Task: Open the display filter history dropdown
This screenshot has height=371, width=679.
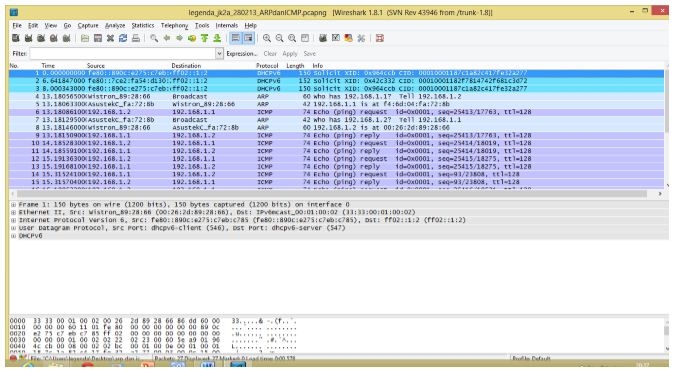Action: click(219, 53)
